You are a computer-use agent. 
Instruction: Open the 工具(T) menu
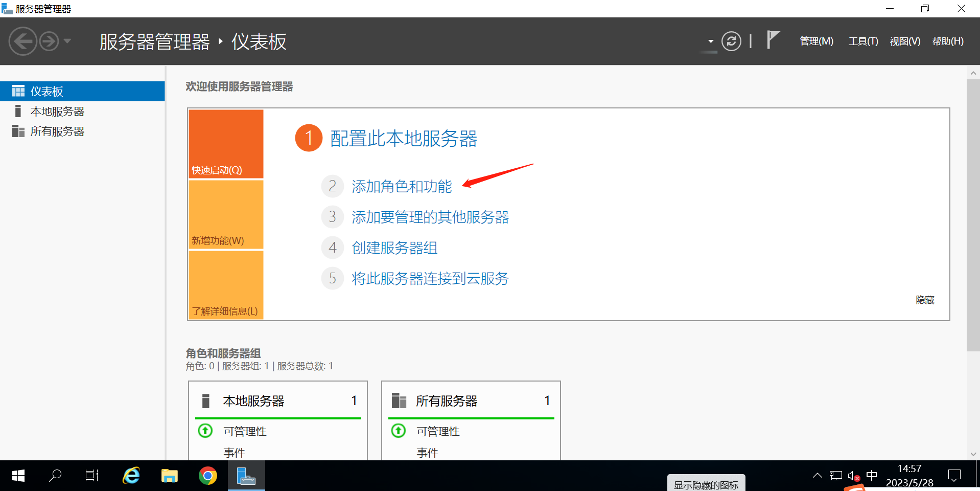coord(863,41)
